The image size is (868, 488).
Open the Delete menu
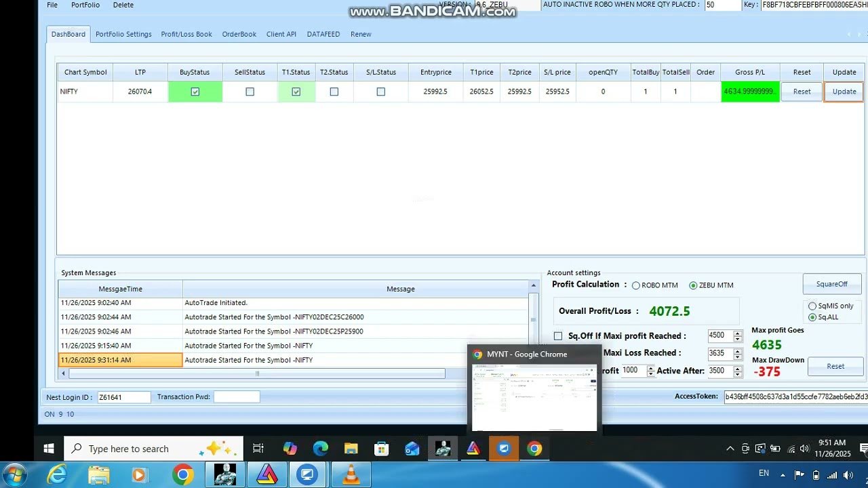[x=123, y=5]
